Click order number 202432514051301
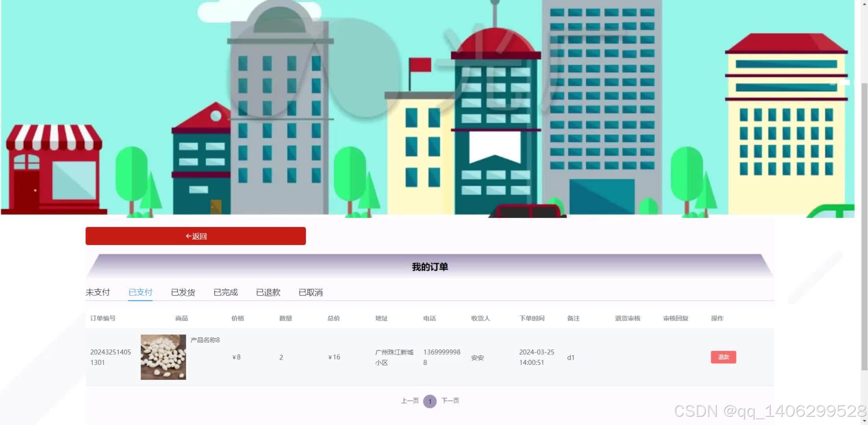 tap(110, 357)
